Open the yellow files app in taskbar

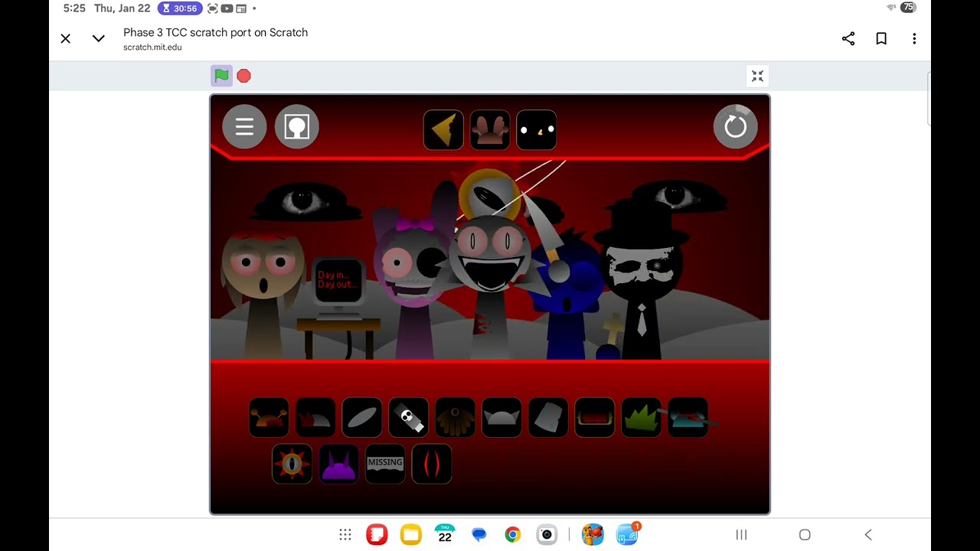pyautogui.click(x=411, y=534)
